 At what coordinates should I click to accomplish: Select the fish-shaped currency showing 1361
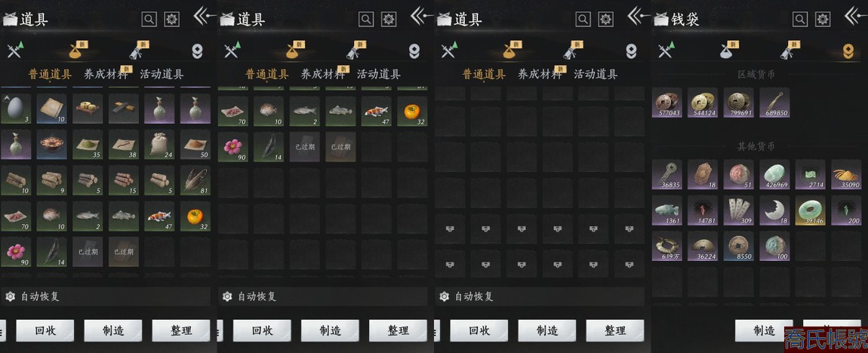666,210
